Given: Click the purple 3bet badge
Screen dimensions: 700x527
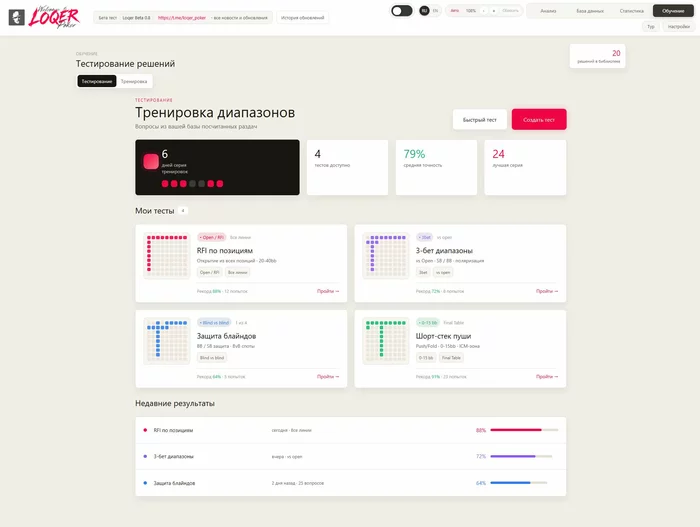Looking at the screenshot, I should (x=424, y=237).
